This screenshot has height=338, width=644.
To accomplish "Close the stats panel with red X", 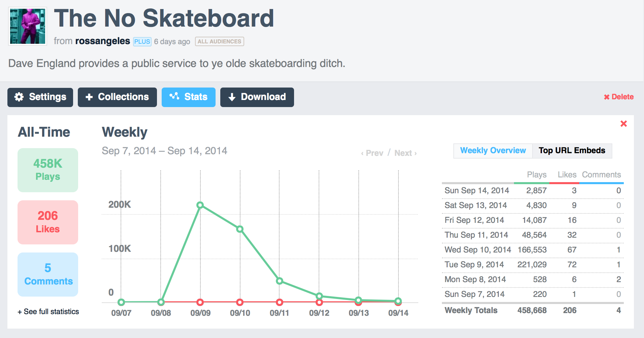I will click(x=623, y=124).
